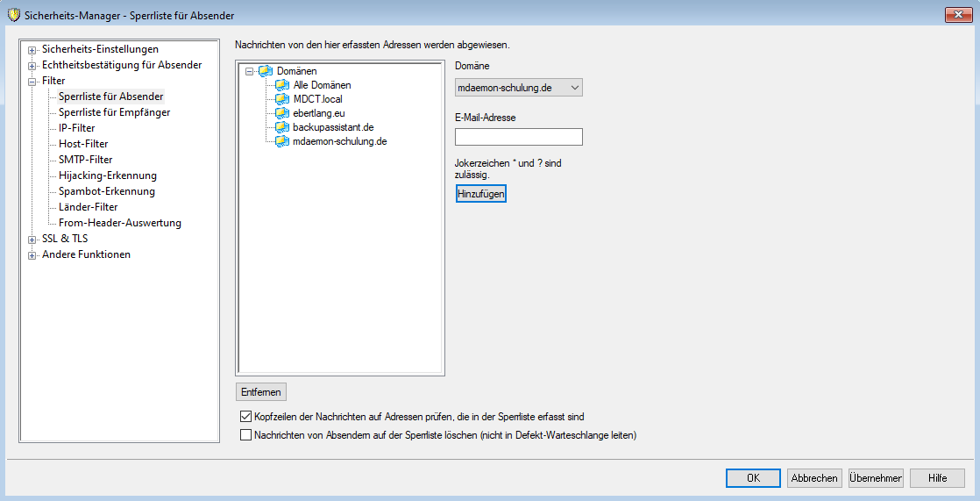Viewport: 980px width, 501px height.
Task: Click the Sicherheits-Manager shield icon in title bar
Action: [x=13, y=15]
